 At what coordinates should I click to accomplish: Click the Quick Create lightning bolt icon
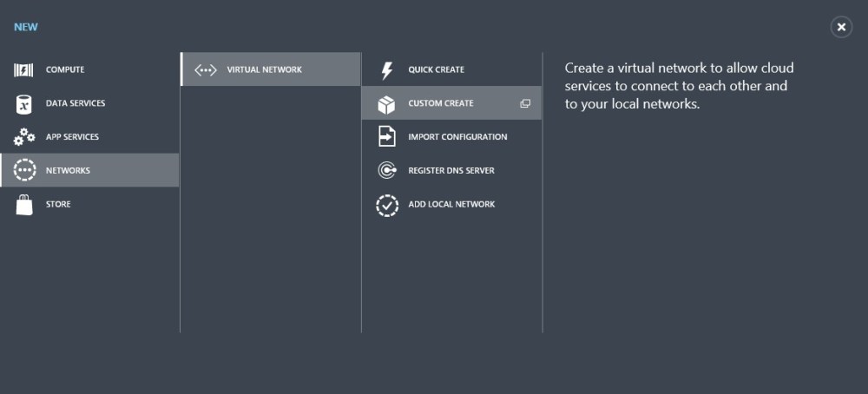[x=387, y=70]
